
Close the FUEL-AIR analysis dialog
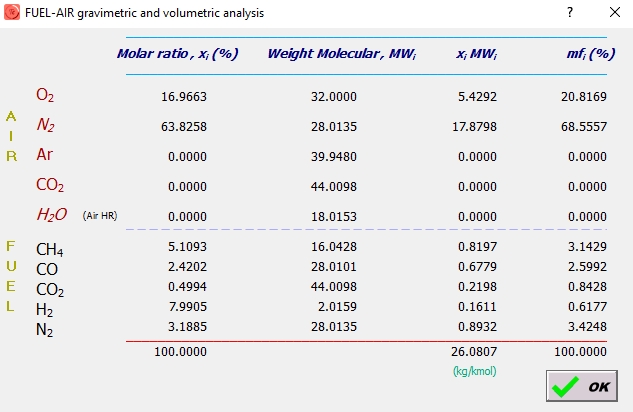(613, 12)
